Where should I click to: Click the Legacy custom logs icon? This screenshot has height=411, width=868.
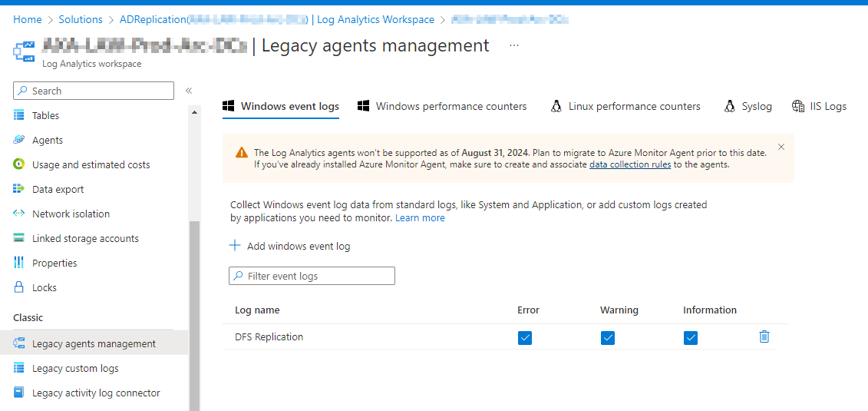tap(19, 368)
